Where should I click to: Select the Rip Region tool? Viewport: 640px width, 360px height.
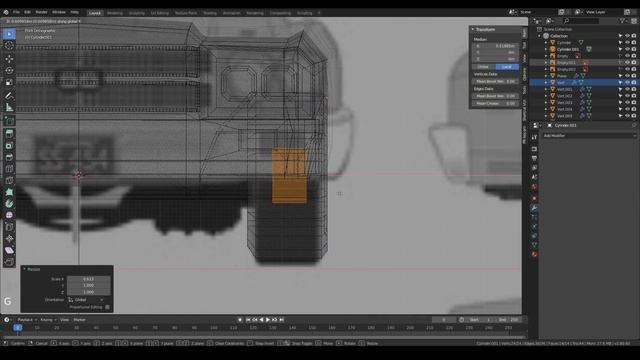tap(9, 262)
